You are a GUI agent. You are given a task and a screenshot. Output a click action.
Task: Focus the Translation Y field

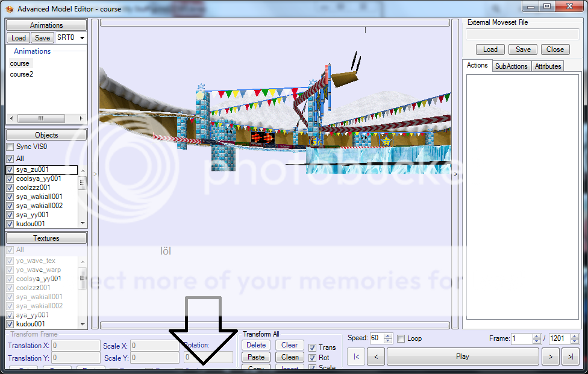76,358
